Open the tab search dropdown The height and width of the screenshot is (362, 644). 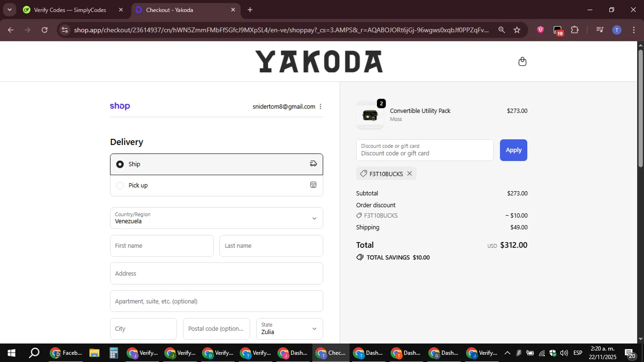click(x=9, y=9)
